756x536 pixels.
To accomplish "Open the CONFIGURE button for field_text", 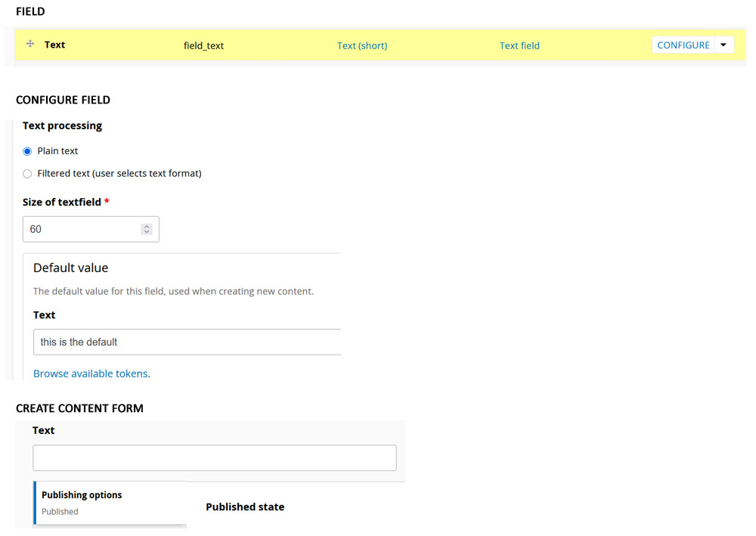I will pyautogui.click(x=683, y=45).
